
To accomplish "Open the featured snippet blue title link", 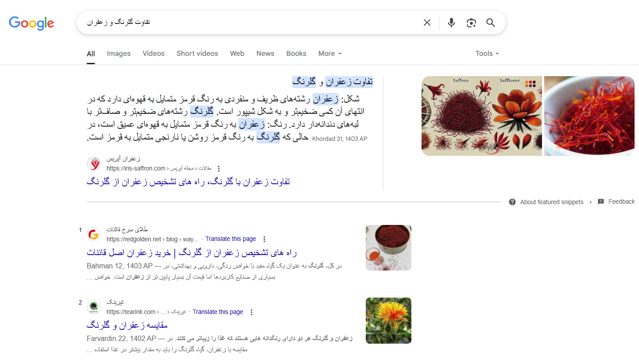I will tap(188, 182).
